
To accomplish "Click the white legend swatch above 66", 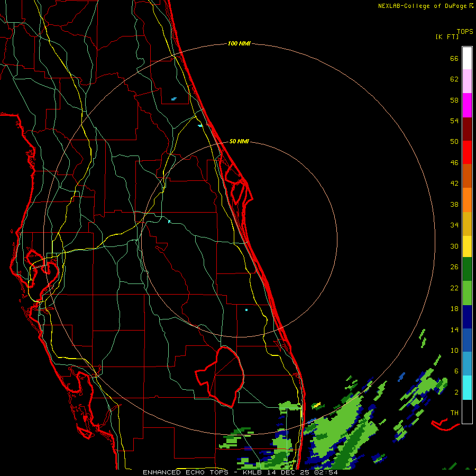I will pos(467,58).
